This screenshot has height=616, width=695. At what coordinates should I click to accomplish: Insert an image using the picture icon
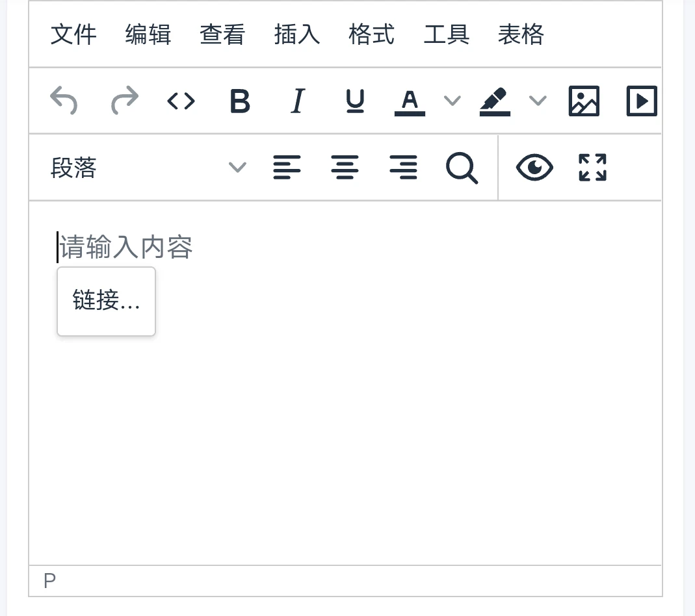pyautogui.click(x=584, y=101)
